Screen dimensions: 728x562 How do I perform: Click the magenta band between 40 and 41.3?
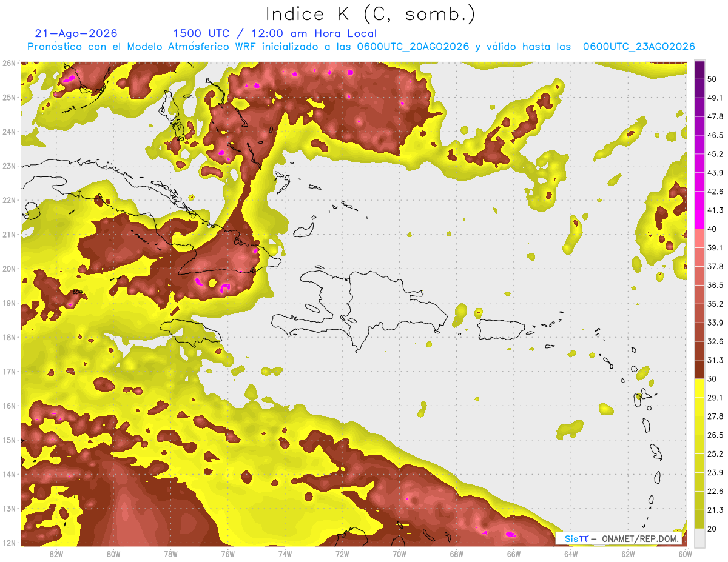coord(700,219)
